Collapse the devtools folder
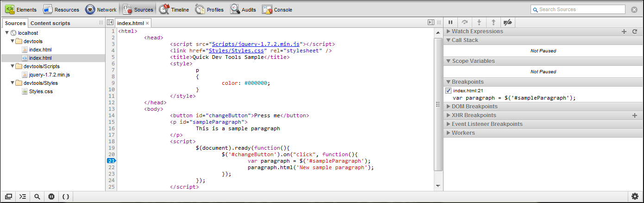This screenshot has height=203, width=644. 13,41
